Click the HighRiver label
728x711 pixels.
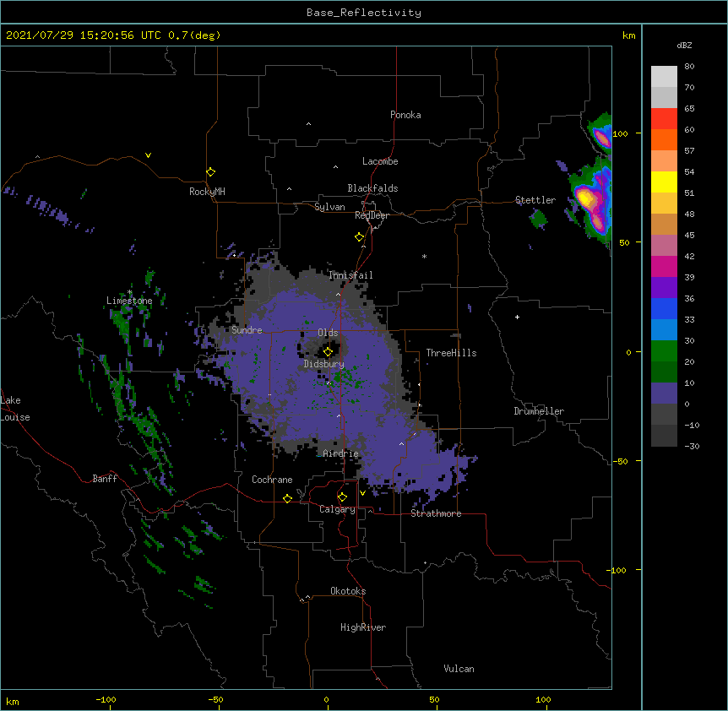[x=363, y=627]
